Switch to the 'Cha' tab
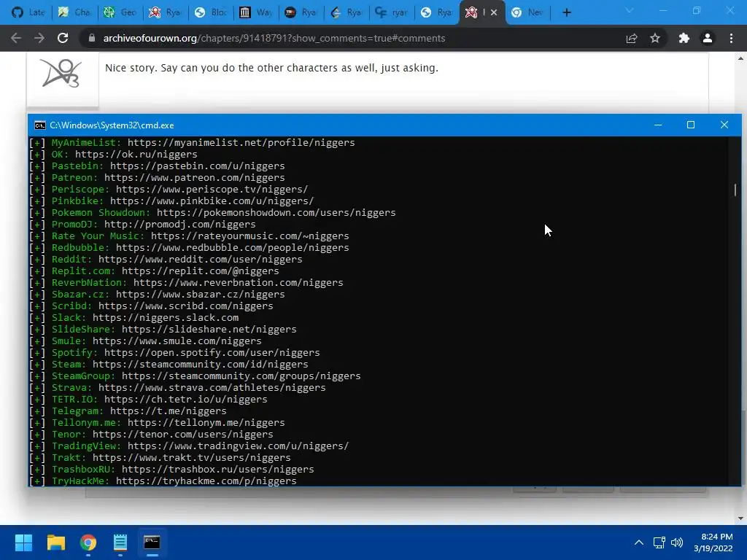 [74, 12]
